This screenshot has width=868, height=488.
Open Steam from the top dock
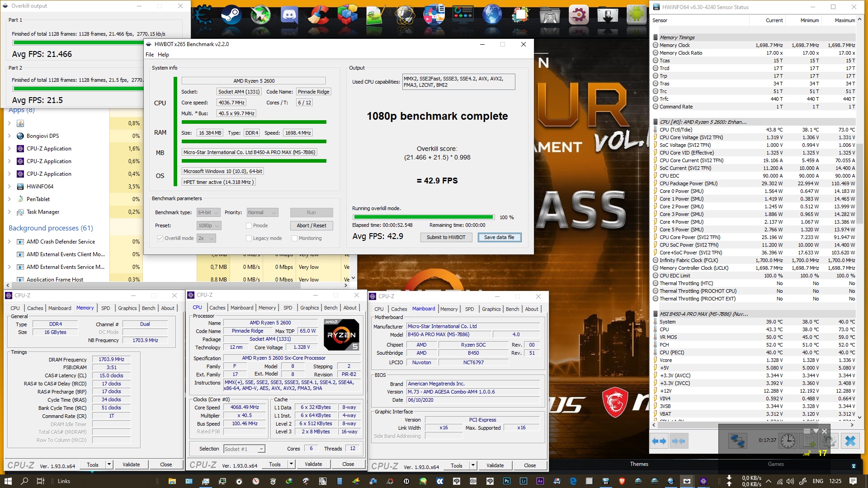pyautogui.click(x=231, y=14)
